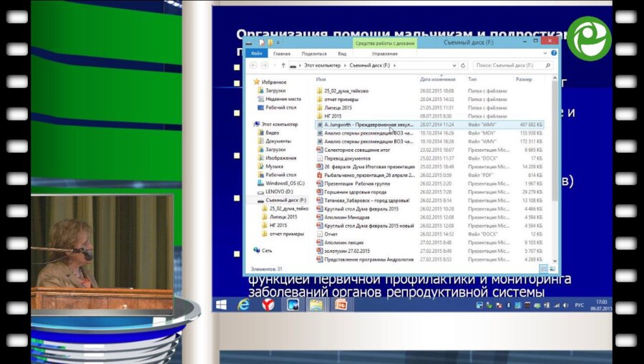This screenshot has width=644, height=364.
Task: Click the Bluetooth tray icon
Action: point(507,305)
